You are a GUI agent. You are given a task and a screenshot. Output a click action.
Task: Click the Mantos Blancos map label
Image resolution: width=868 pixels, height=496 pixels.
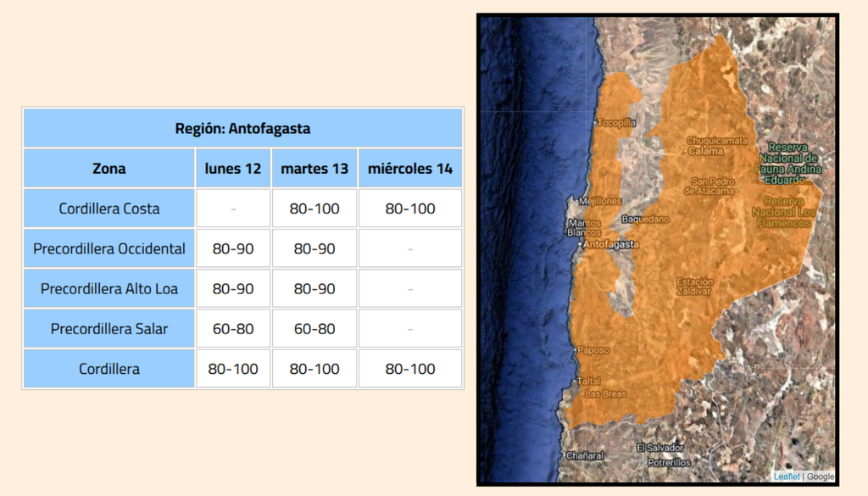[x=584, y=227]
